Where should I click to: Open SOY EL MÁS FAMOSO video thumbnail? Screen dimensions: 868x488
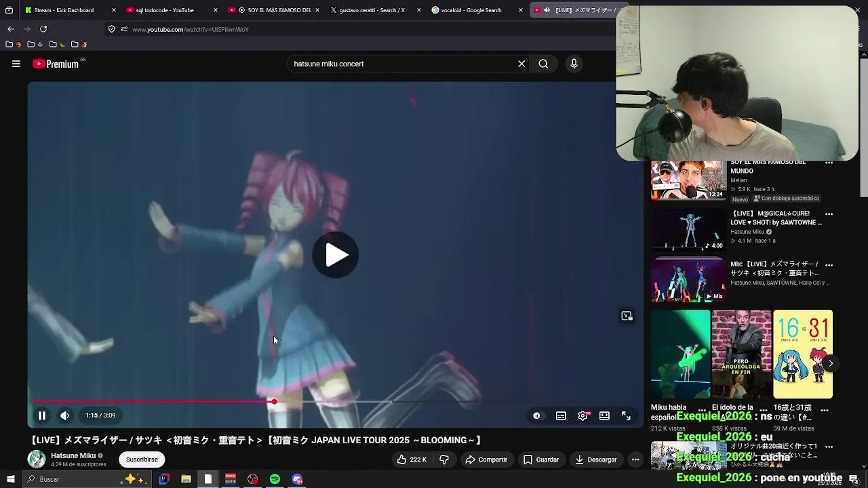click(688, 180)
